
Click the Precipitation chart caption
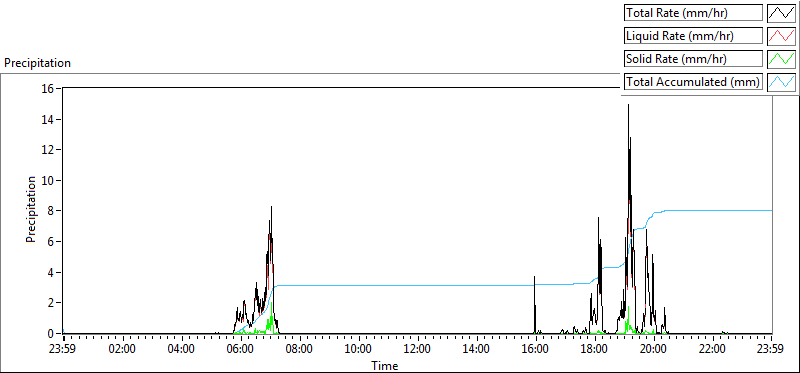click(37, 63)
